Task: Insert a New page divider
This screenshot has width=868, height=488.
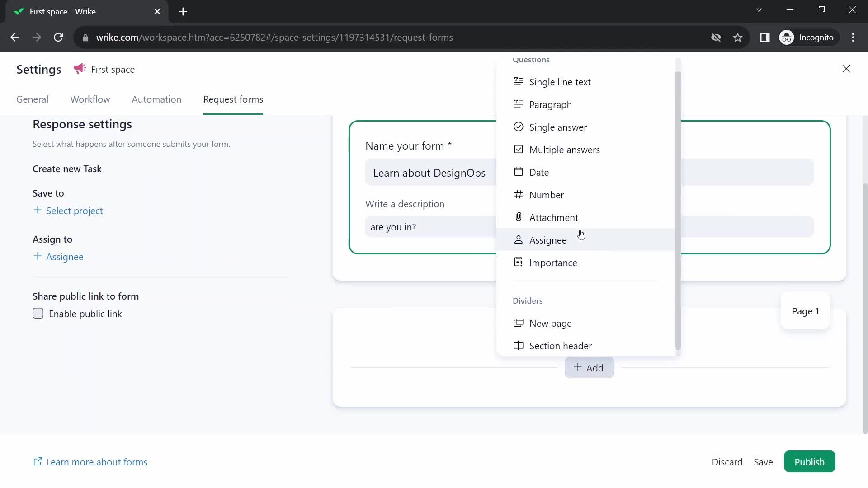Action: (x=585, y=323)
